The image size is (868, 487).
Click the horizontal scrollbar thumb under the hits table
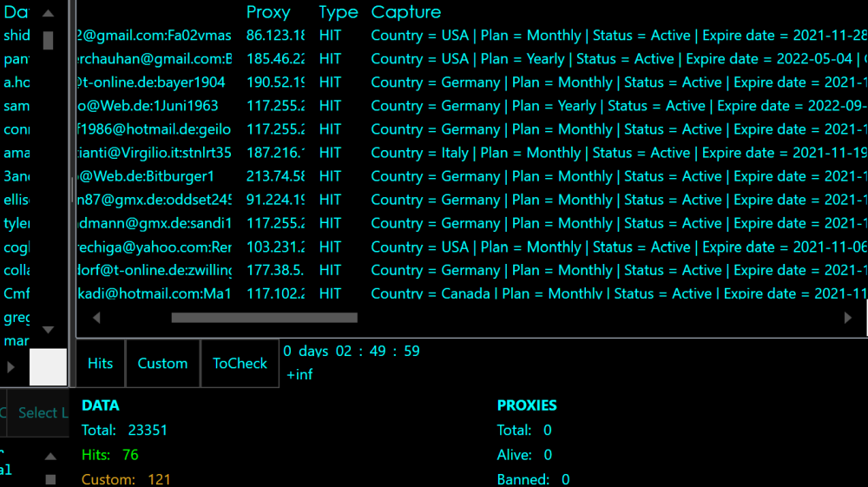pyautogui.click(x=264, y=318)
